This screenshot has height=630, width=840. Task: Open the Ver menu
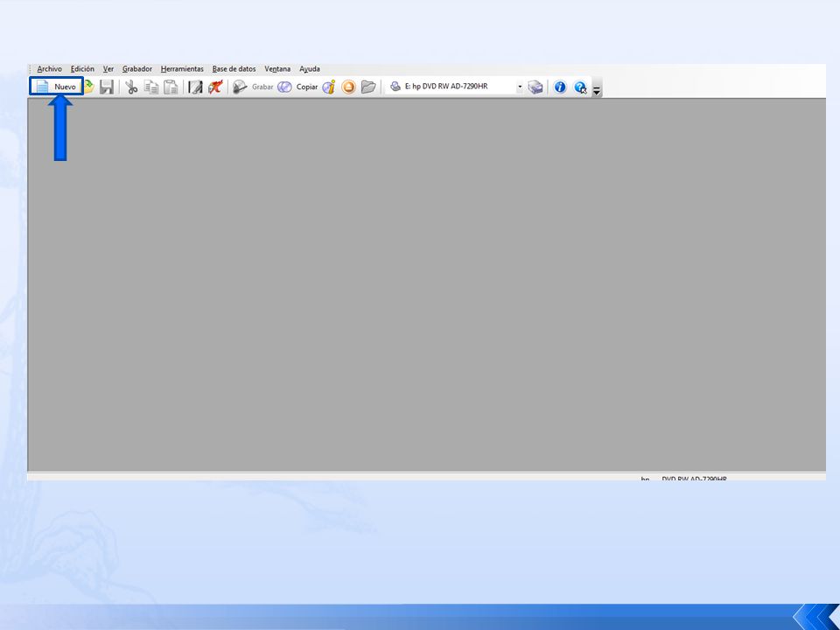(108, 69)
